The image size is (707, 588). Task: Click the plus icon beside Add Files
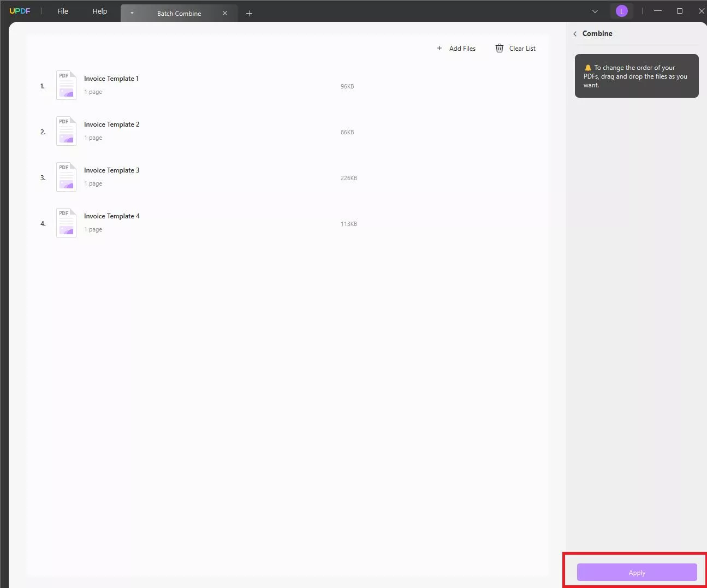[x=439, y=48]
